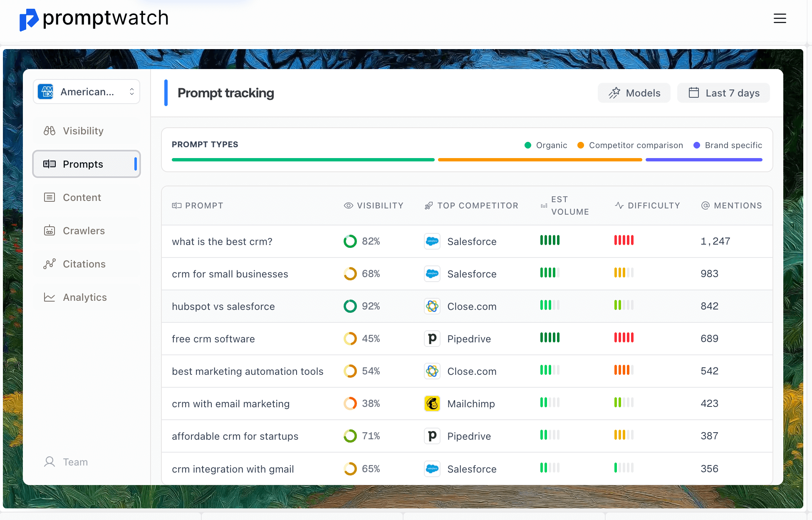Viewport: 812px width, 520px height.
Task: Open the hamburger menu
Action: (780, 19)
